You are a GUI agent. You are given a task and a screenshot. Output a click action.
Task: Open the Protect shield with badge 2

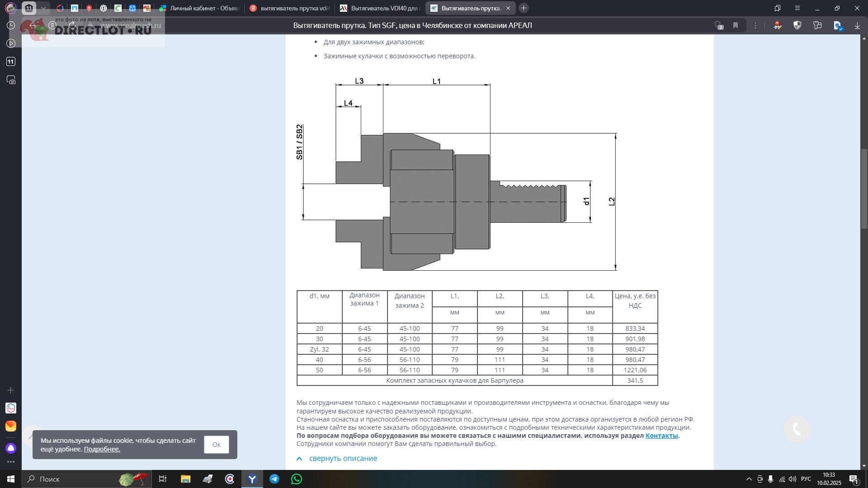pos(719,25)
